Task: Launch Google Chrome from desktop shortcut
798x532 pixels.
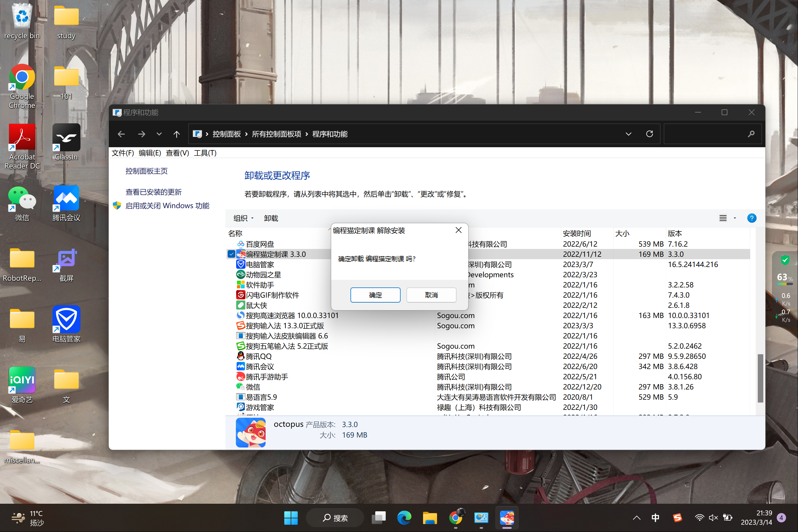Action: [x=22, y=87]
